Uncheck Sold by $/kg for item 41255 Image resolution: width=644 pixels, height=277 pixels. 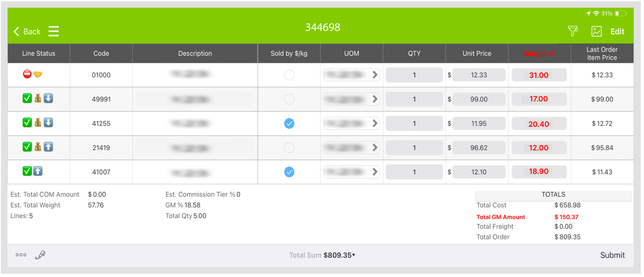tap(289, 123)
